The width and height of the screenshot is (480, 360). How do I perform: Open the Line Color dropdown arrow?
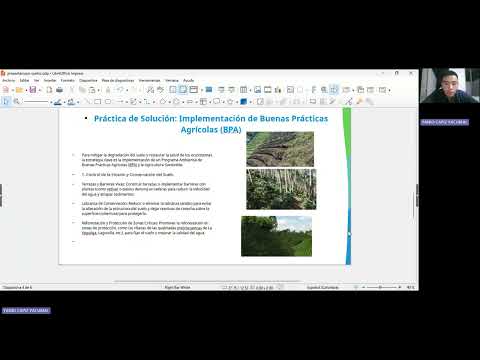point(64,102)
